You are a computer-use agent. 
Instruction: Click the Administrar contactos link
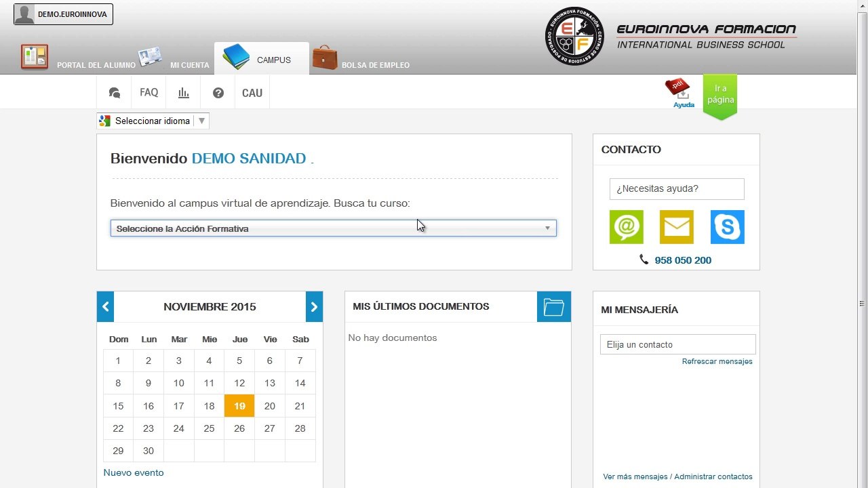coord(713,476)
